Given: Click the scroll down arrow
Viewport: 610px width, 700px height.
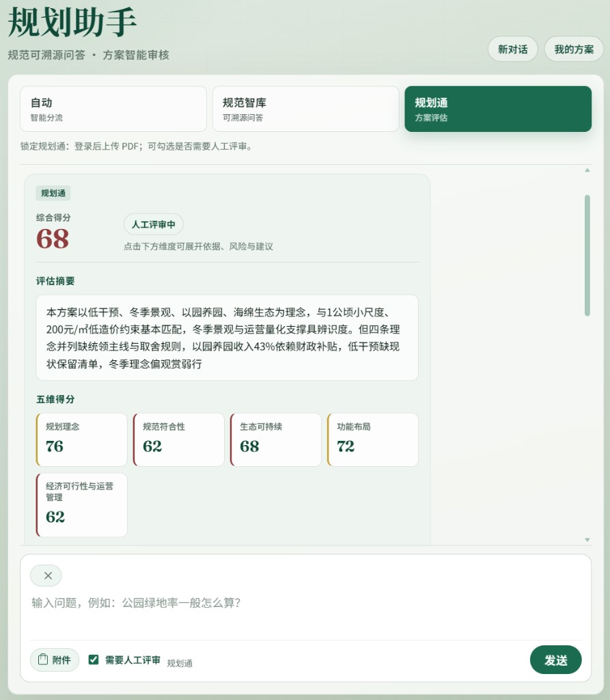Looking at the screenshot, I should [587, 540].
